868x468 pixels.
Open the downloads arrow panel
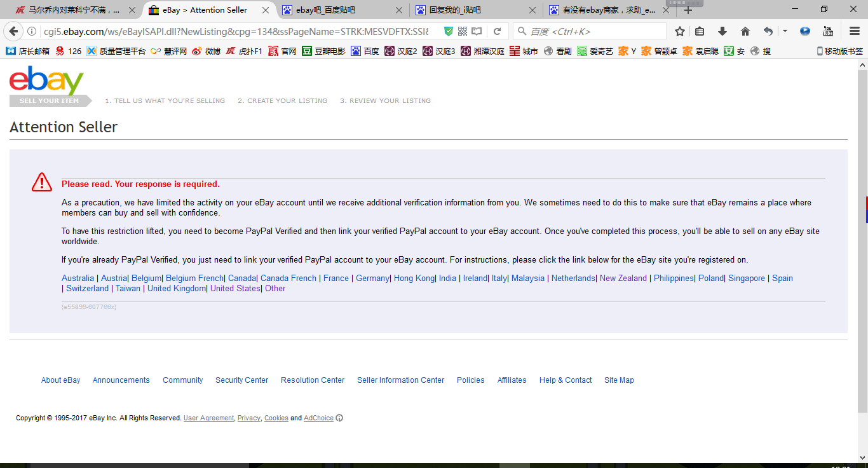point(722,31)
